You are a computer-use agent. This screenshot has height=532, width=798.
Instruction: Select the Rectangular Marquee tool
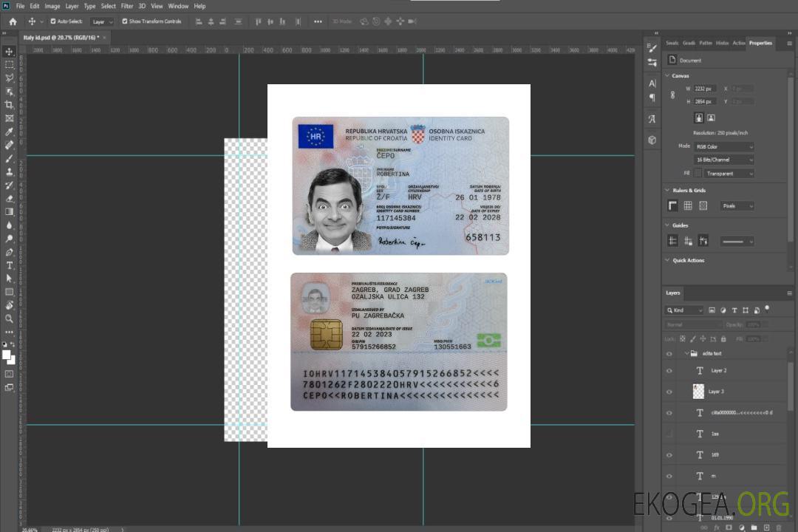pyautogui.click(x=9, y=65)
